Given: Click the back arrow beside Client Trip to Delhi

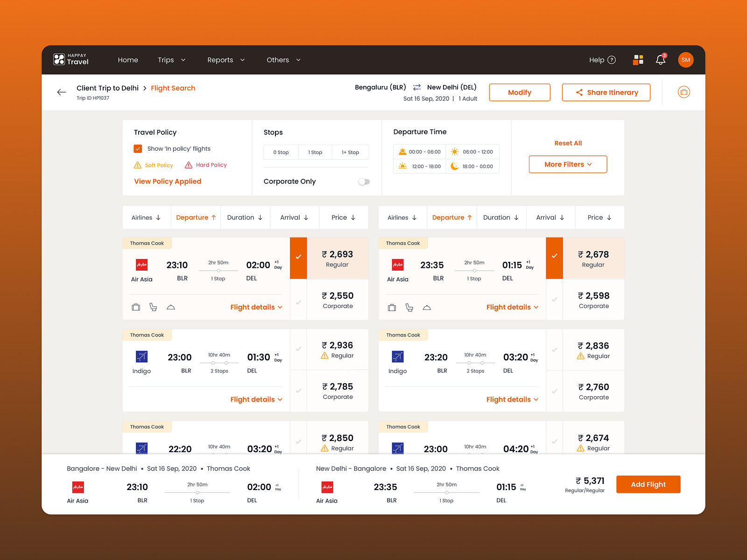Looking at the screenshot, I should tap(62, 92).
